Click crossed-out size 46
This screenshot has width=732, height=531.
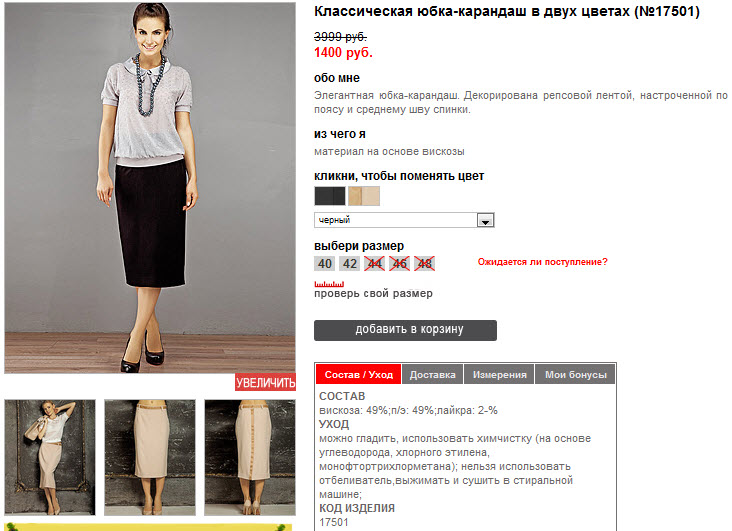pyautogui.click(x=399, y=264)
